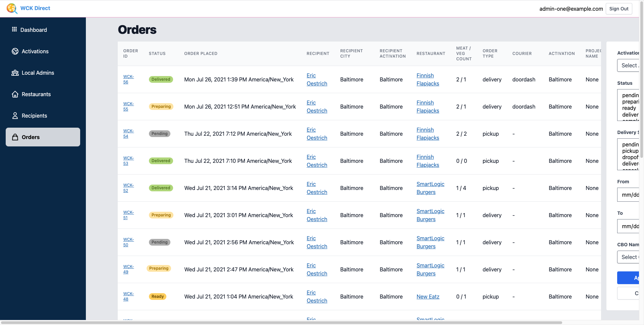Open the Dashboard menu item
This screenshot has height=325, width=644.
(34, 30)
